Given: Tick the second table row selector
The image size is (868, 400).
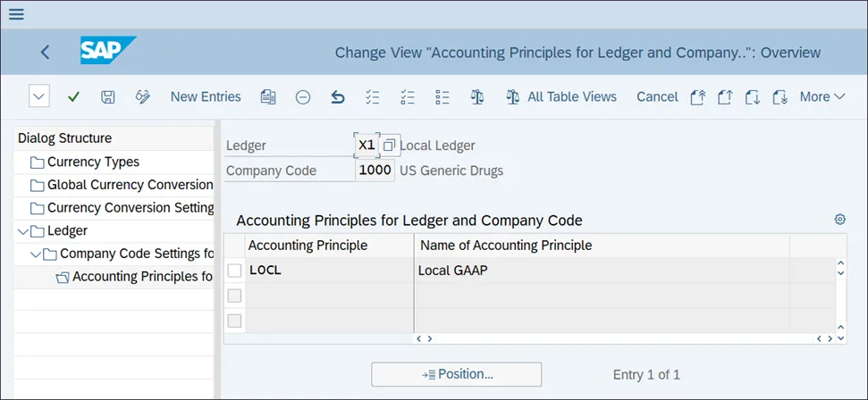Looking at the screenshot, I should pos(234,296).
